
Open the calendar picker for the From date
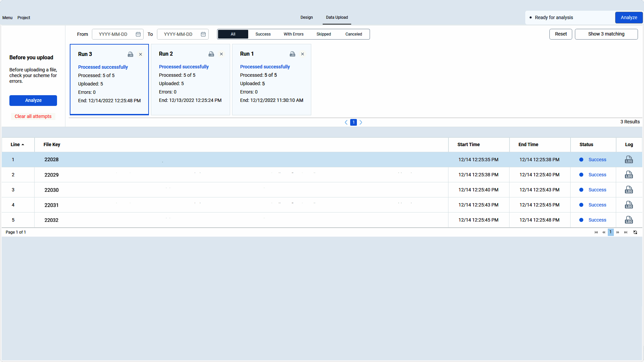click(x=138, y=34)
